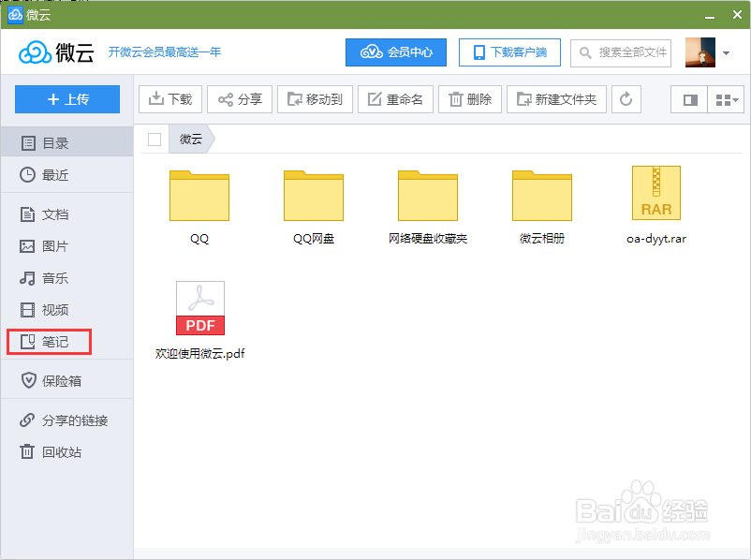Open the 音乐 music category
The image size is (751, 560).
(67, 278)
